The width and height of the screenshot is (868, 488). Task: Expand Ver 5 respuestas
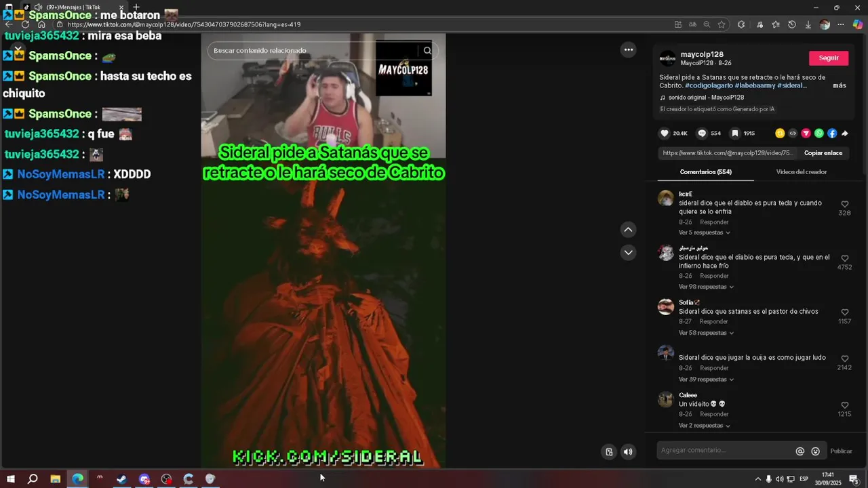tap(705, 232)
